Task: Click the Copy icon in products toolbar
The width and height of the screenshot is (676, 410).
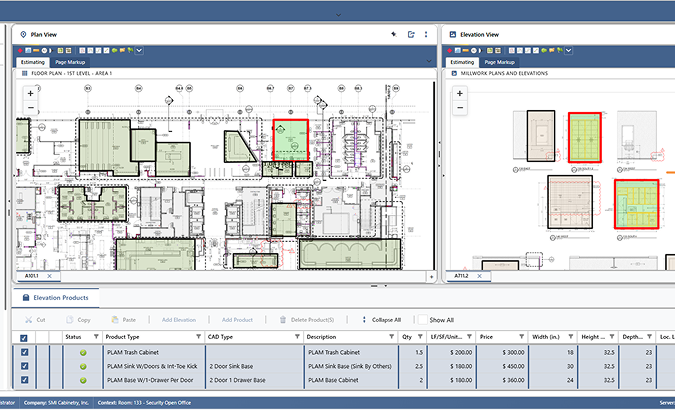Action: tap(69, 319)
